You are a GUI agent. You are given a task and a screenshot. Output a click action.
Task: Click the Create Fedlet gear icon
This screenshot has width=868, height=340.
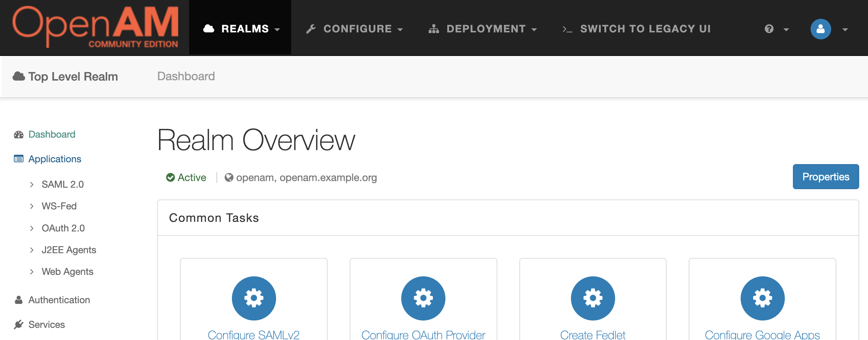click(x=593, y=298)
